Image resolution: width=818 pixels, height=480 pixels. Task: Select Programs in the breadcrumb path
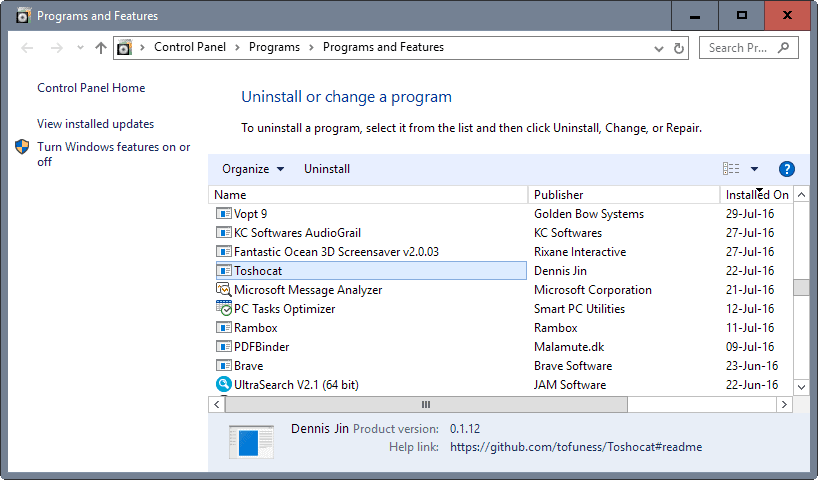click(274, 47)
